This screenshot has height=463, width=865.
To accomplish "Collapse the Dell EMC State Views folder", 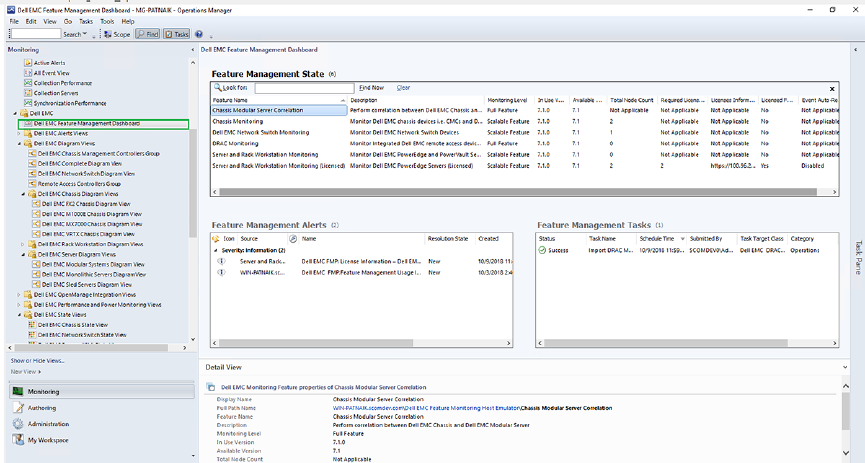I will (x=19, y=315).
